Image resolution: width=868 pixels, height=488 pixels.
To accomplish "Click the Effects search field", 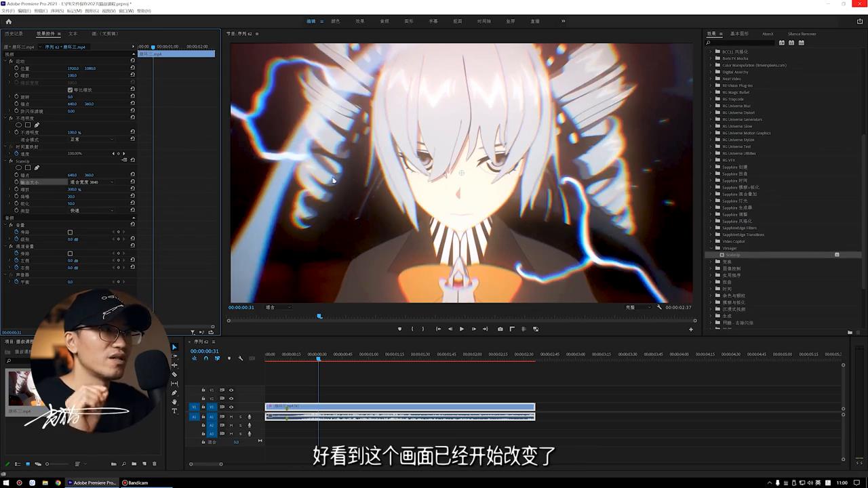I will click(x=741, y=43).
